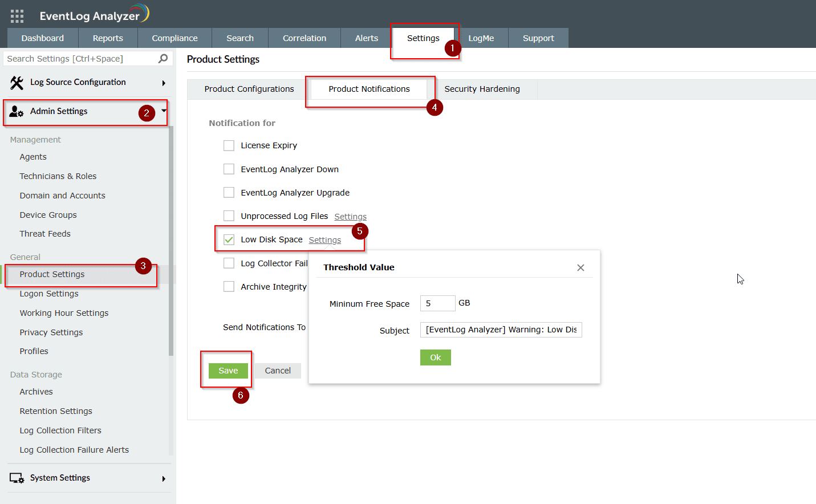Image resolution: width=816 pixels, height=504 pixels.
Task: Open Logon Settings
Action: (x=49, y=294)
